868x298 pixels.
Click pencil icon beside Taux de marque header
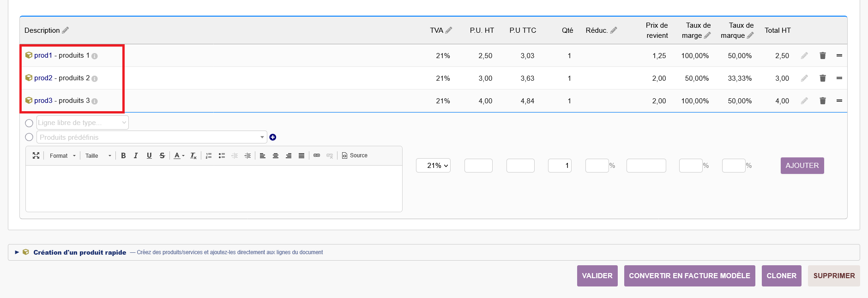pyautogui.click(x=750, y=35)
